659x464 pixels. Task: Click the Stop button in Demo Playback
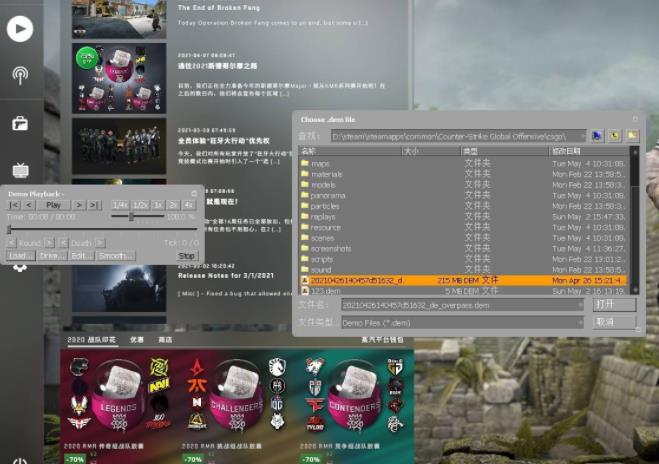coord(187,256)
